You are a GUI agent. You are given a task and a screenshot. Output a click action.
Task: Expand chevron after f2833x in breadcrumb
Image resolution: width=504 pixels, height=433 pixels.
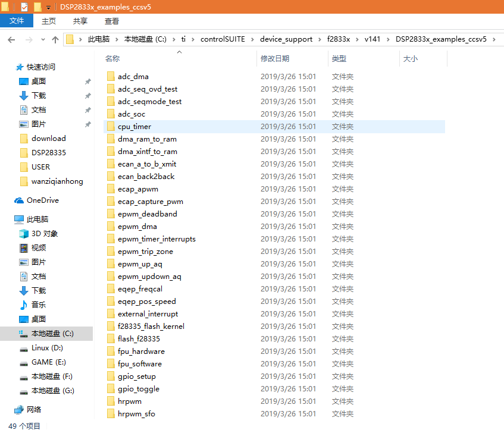coord(357,39)
